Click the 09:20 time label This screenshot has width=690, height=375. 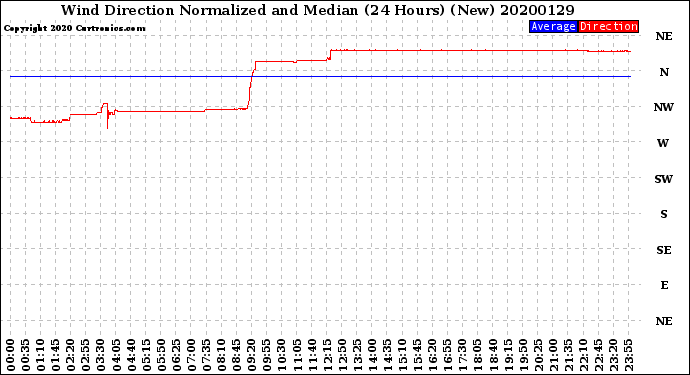point(252,355)
